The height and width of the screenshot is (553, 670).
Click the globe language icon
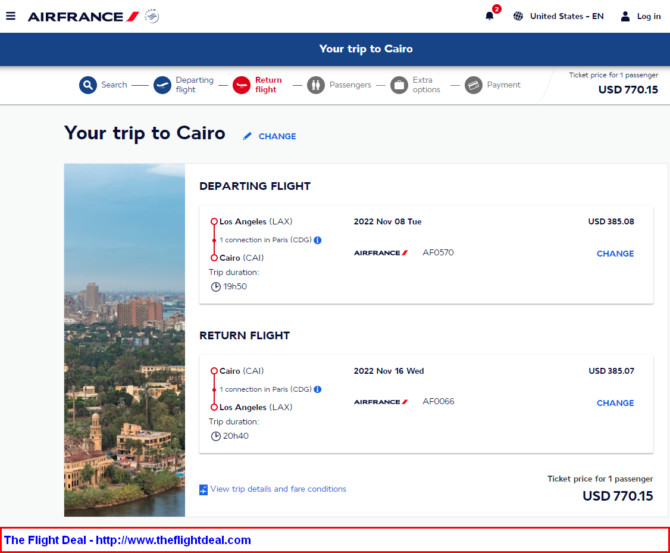518,16
